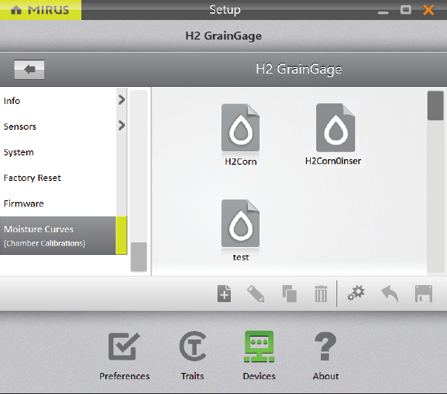Screen dimensions: 447x394
Task: Click the new moisture curve icon
Action: tap(224, 294)
